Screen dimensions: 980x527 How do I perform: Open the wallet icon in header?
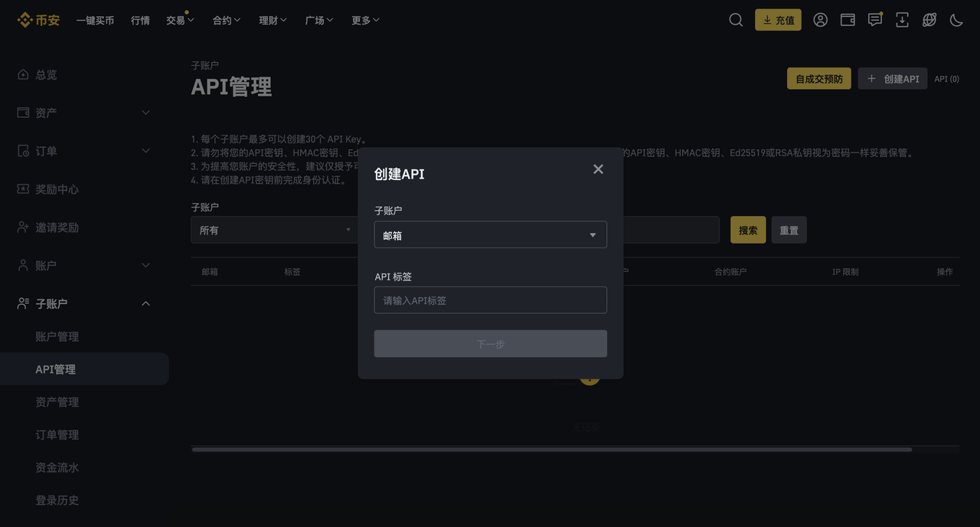point(848,20)
